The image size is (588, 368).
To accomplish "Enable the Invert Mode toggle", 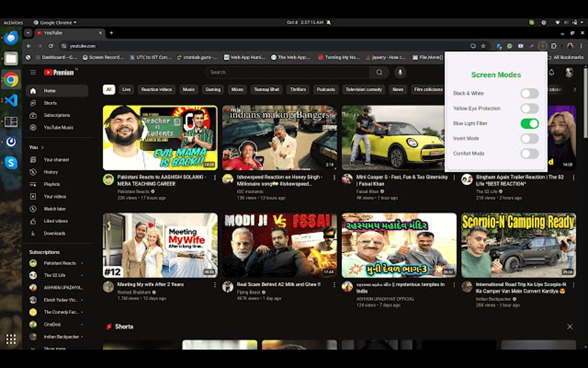I will [x=530, y=138].
